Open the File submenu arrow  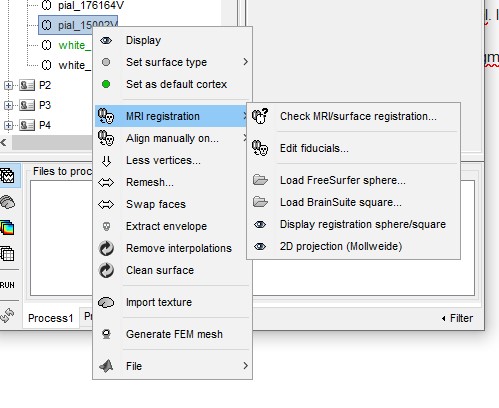click(x=245, y=366)
